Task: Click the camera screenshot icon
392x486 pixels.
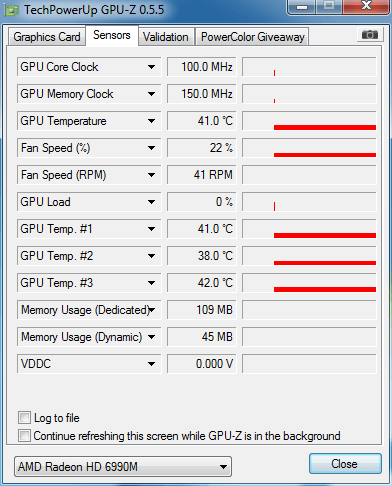Action: 370,35
